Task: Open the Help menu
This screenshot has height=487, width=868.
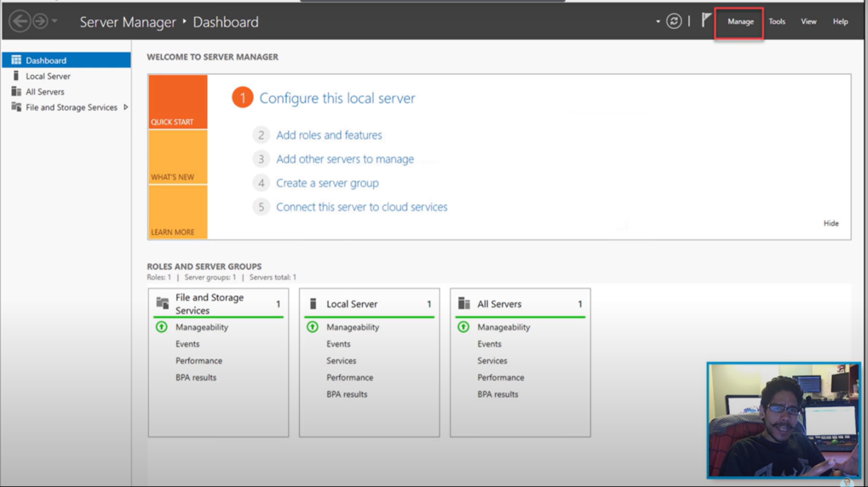Action: [840, 21]
